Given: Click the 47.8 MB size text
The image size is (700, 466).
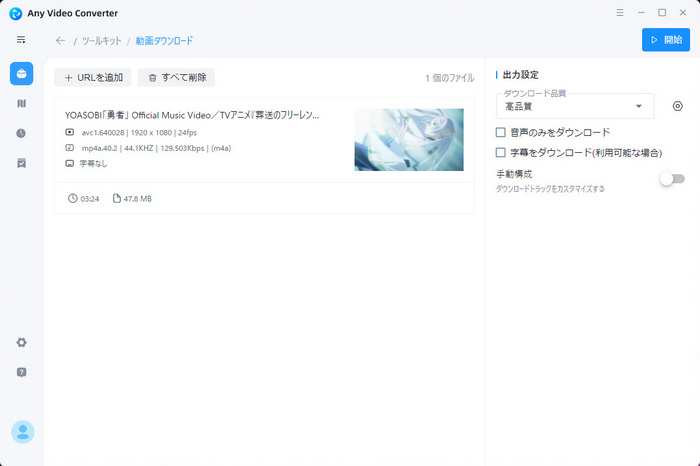Looking at the screenshot, I should (138, 199).
